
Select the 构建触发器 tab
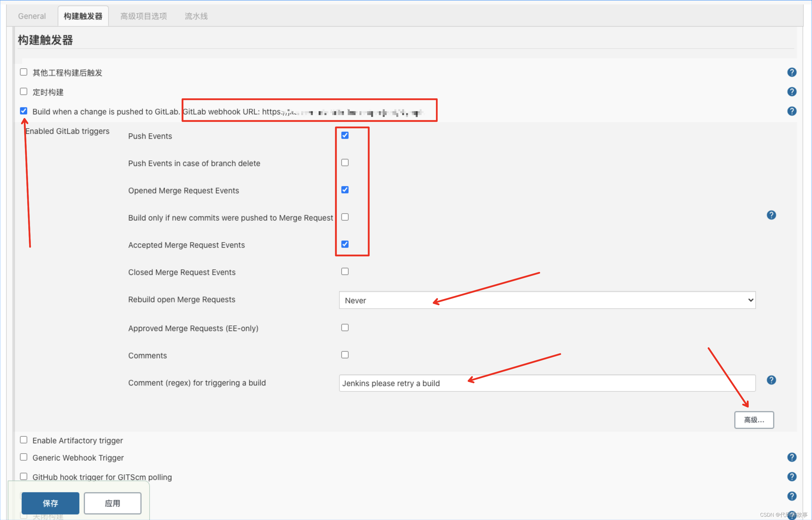(x=83, y=16)
